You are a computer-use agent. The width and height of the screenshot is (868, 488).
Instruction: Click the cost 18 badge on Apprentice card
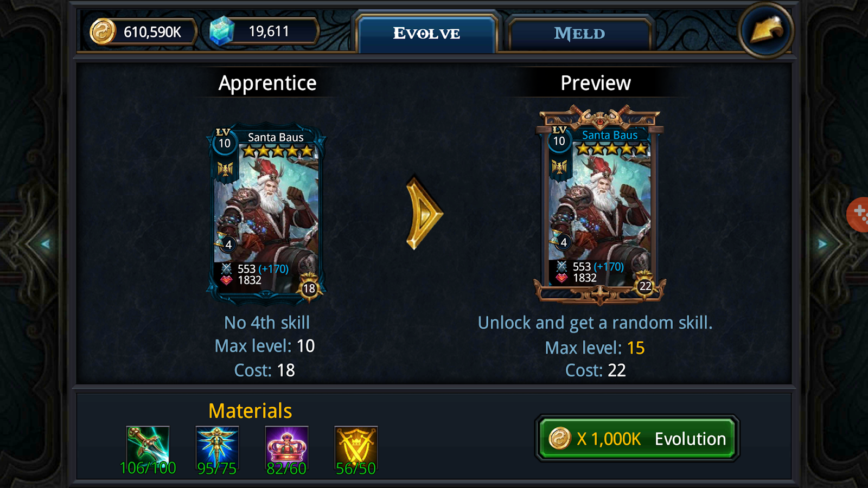(309, 288)
